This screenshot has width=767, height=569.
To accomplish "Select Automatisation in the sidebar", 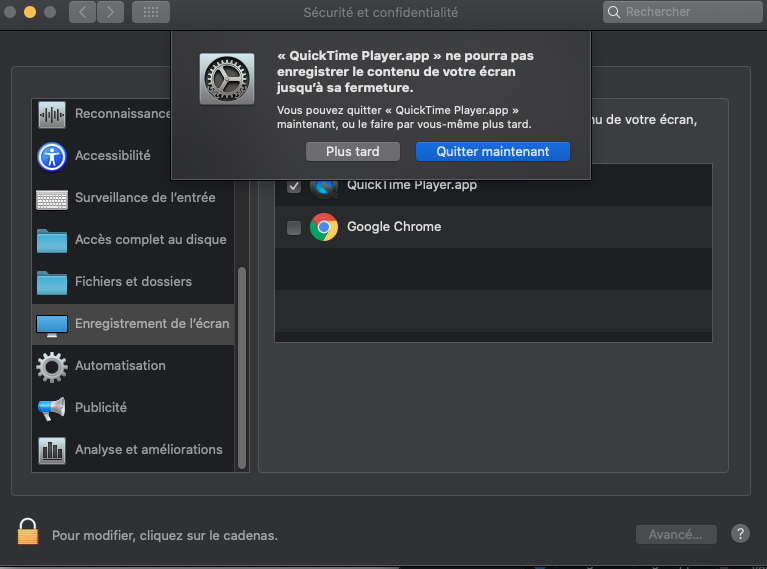I will click(133, 366).
